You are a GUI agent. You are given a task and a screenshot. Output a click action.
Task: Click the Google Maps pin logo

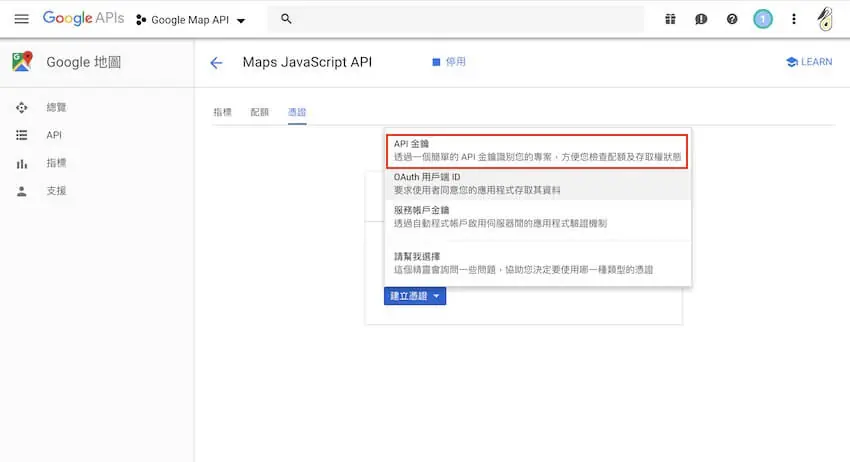[x=22, y=62]
